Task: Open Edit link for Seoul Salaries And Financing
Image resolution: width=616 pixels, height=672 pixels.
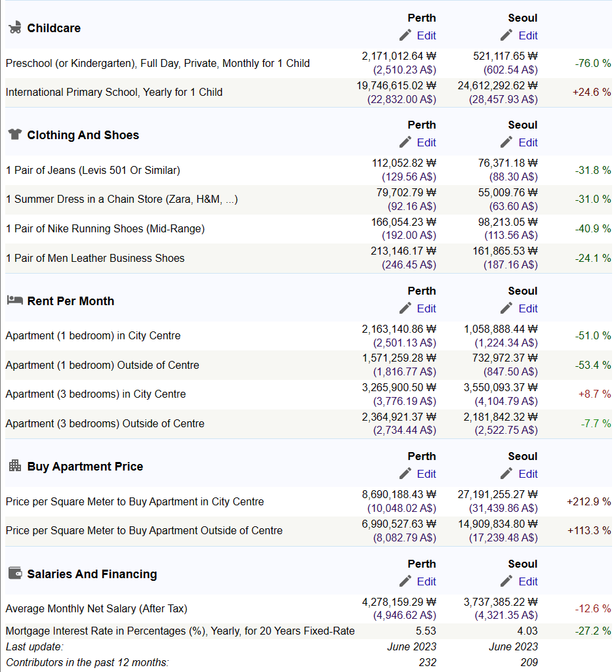Action: tap(527, 581)
